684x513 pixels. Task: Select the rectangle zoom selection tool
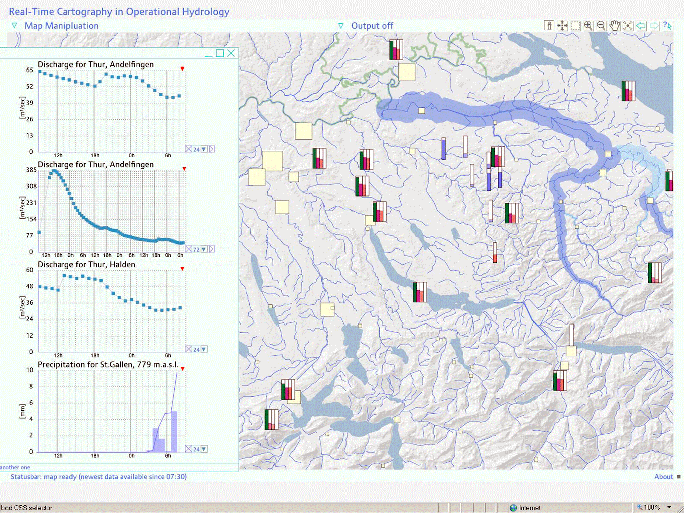[575, 25]
